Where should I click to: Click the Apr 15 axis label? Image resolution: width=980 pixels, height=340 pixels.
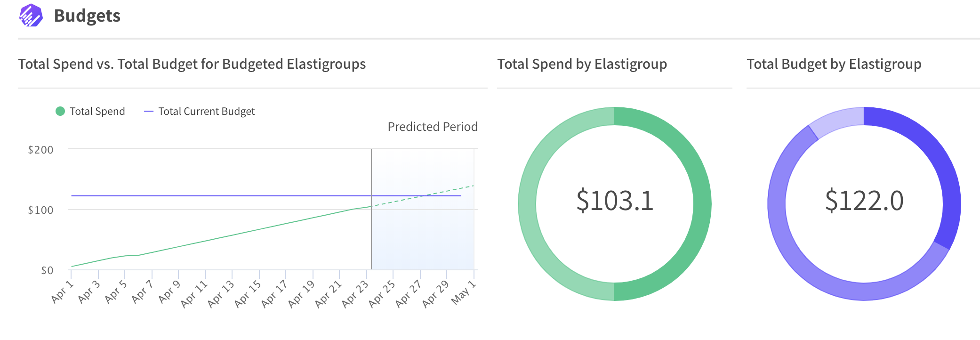[x=248, y=294]
